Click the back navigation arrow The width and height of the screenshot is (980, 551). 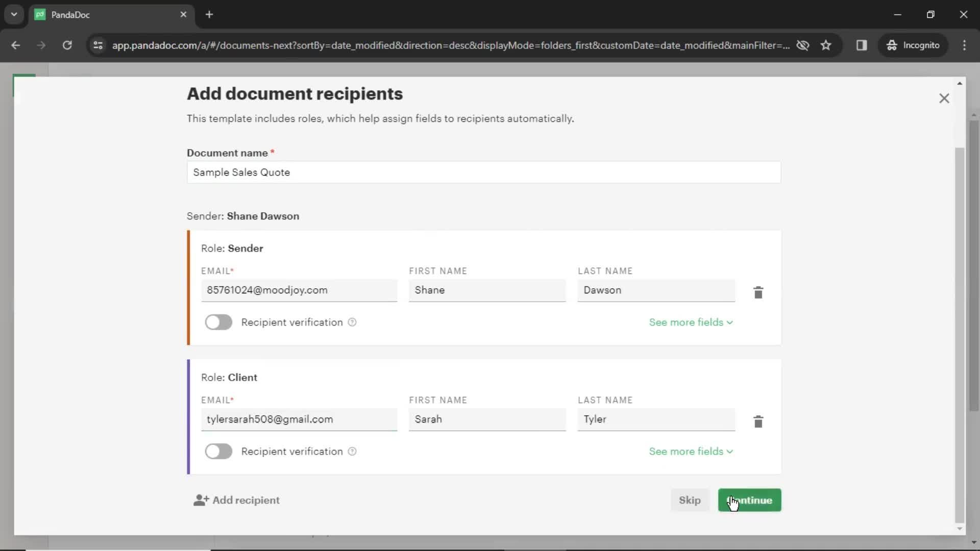pos(16,45)
